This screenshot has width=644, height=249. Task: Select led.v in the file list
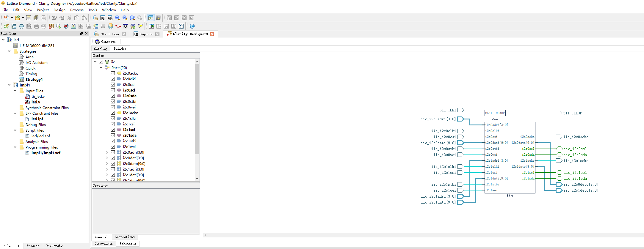[x=36, y=102]
